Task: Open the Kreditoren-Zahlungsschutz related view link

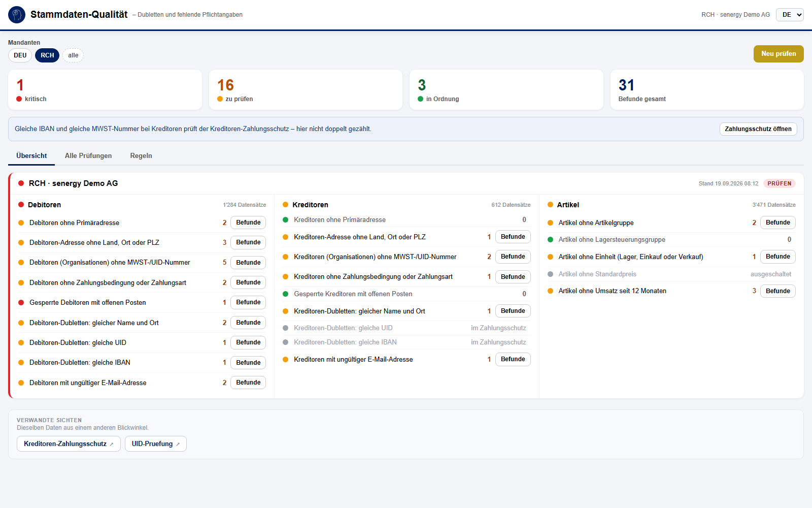Action: click(69, 444)
